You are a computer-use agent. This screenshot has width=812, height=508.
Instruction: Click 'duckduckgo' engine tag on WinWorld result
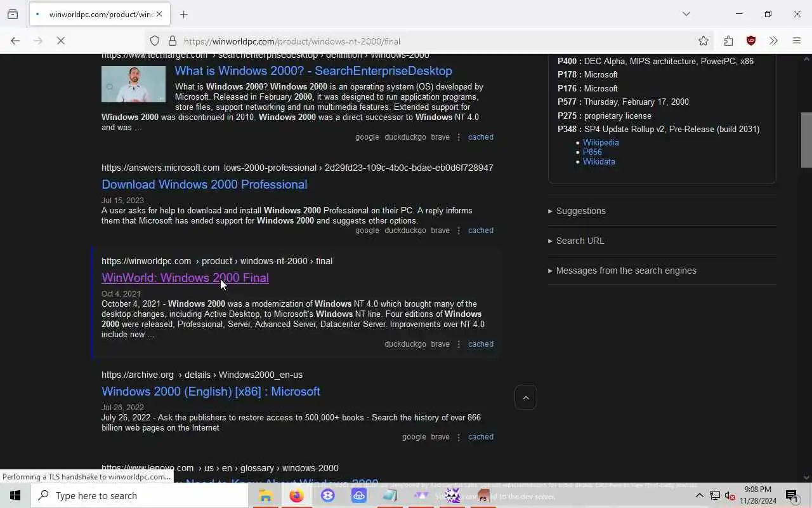pos(405,344)
